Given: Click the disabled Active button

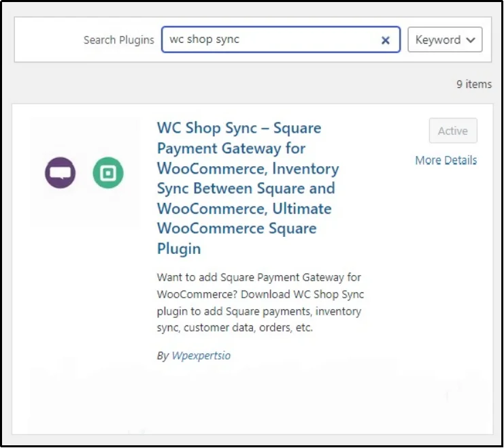Looking at the screenshot, I should coord(453,131).
